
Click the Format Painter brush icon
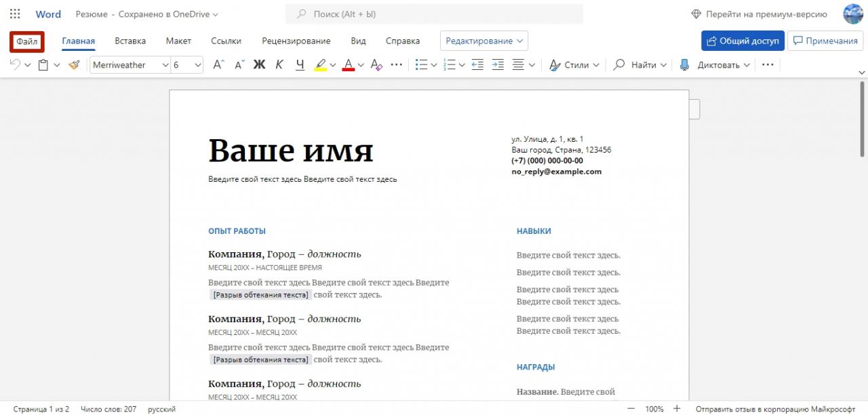(x=74, y=65)
